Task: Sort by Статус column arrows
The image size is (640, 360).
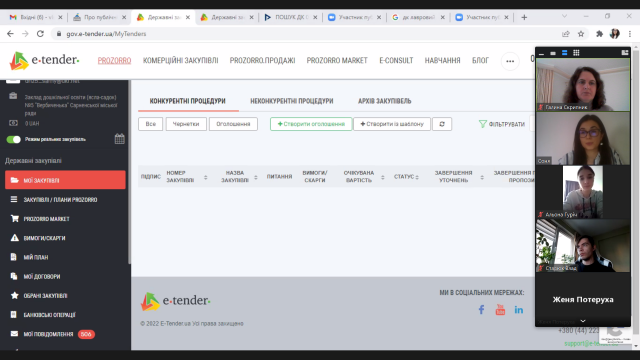Action: 417,177
